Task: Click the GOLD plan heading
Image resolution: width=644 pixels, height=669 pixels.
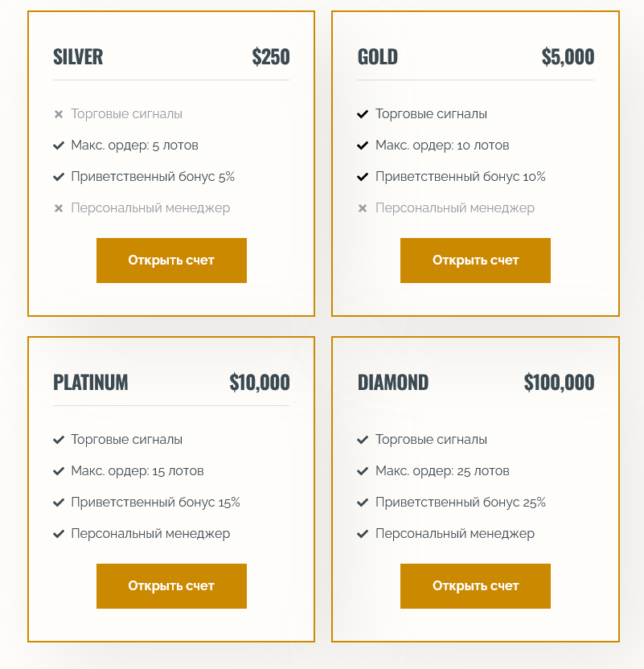Action: [378, 57]
